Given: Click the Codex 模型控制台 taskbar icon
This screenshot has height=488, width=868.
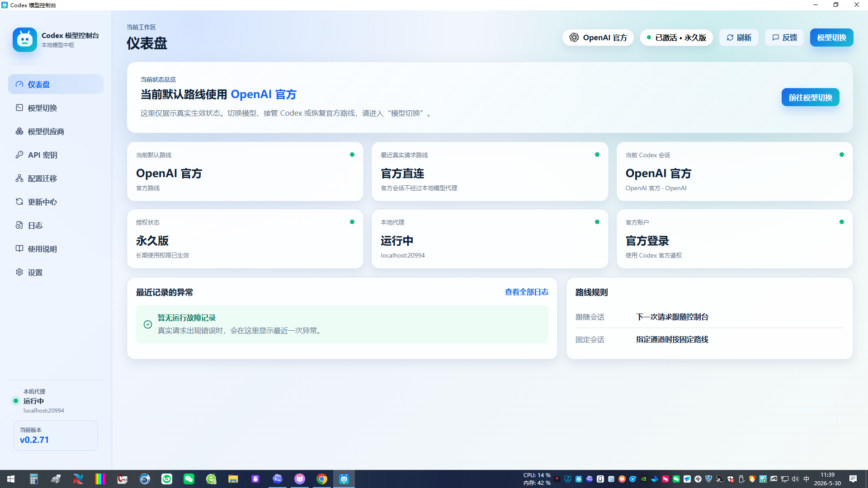Looking at the screenshot, I should coord(344,479).
